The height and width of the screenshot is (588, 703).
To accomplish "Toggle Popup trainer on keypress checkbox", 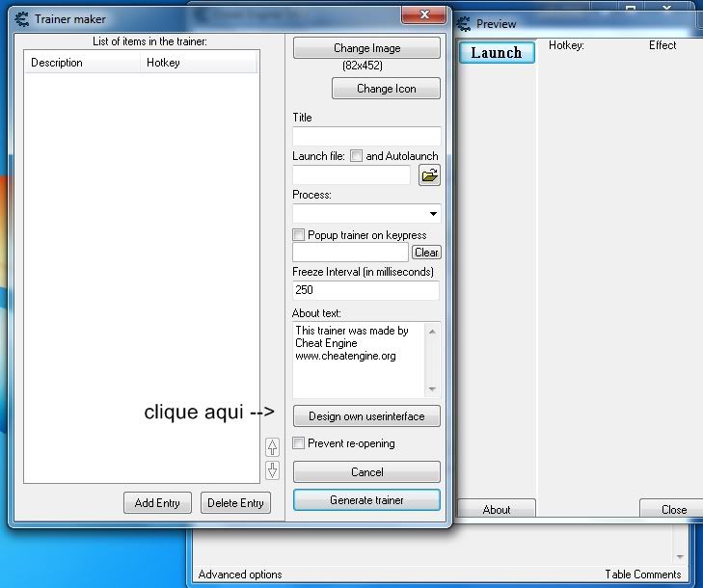I will 299,234.
